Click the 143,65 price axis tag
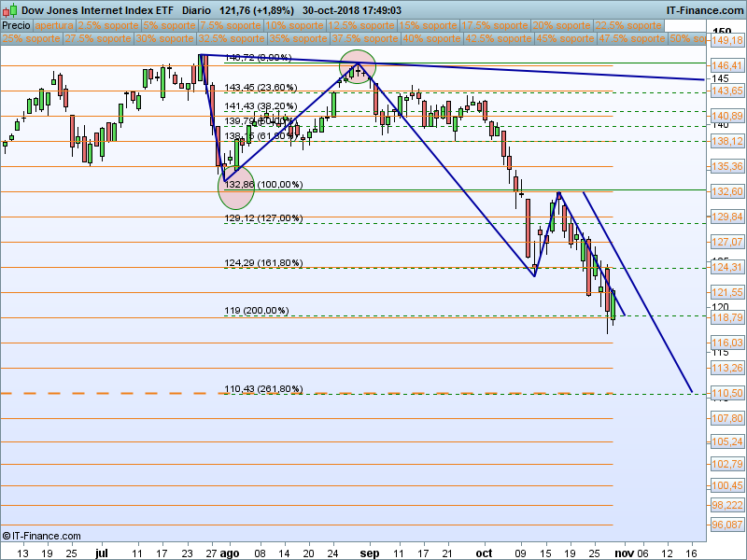This screenshot has width=747, height=560. pos(727,91)
